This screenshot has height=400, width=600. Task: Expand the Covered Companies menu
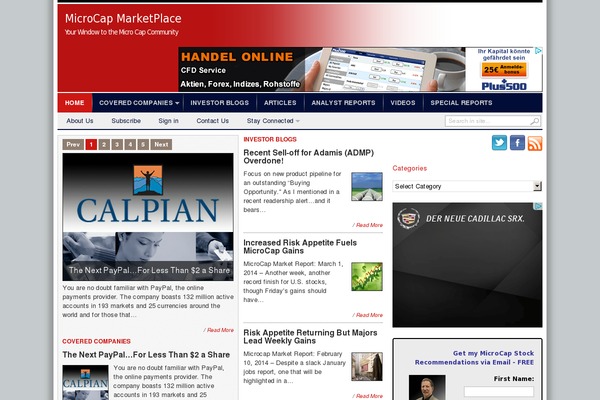pos(139,103)
